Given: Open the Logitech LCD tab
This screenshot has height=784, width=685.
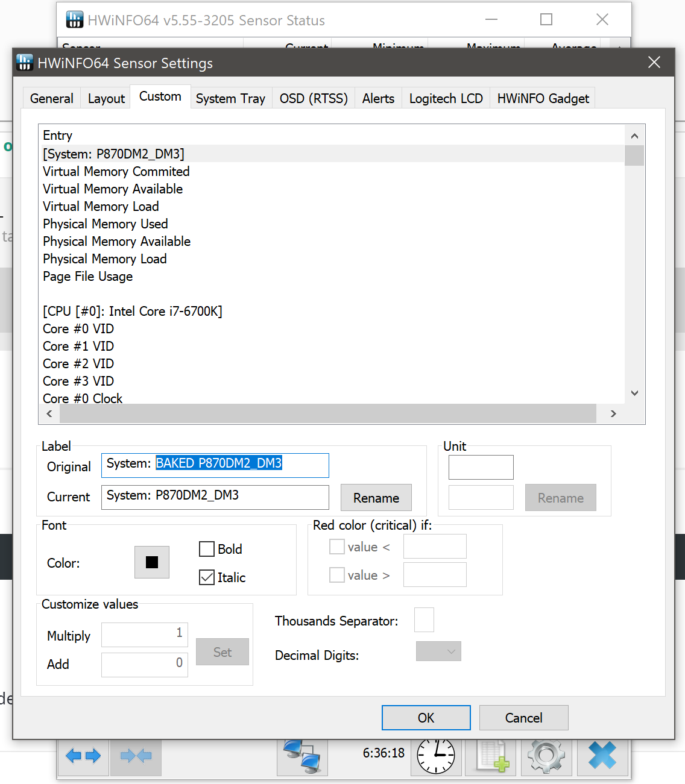Looking at the screenshot, I should coord(446,98).
